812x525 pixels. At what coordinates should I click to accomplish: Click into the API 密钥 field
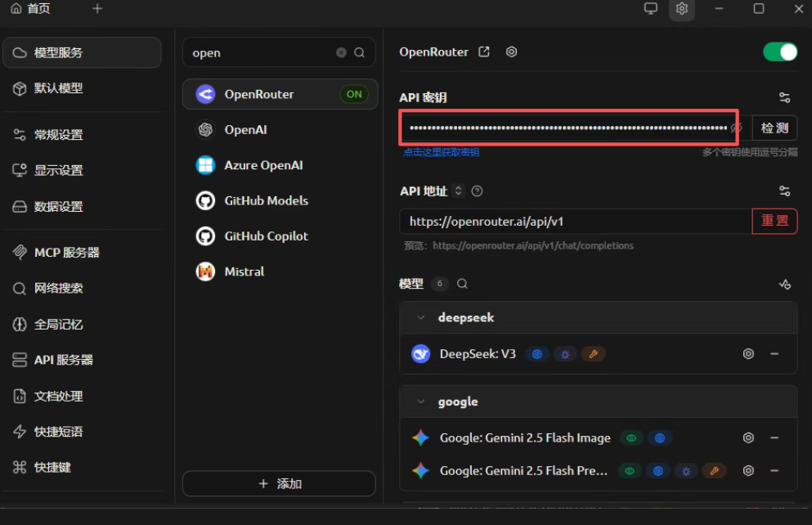(568, 128)
